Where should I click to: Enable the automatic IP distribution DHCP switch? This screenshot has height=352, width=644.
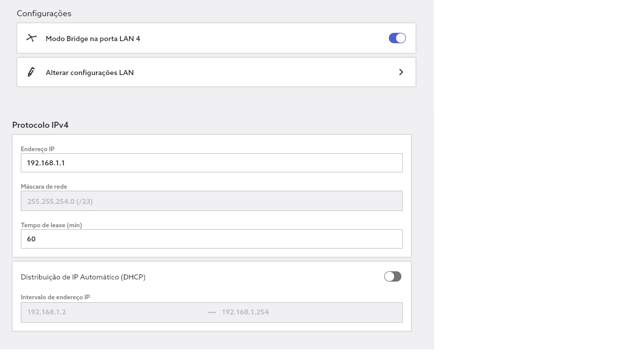(x=393, y=276)
